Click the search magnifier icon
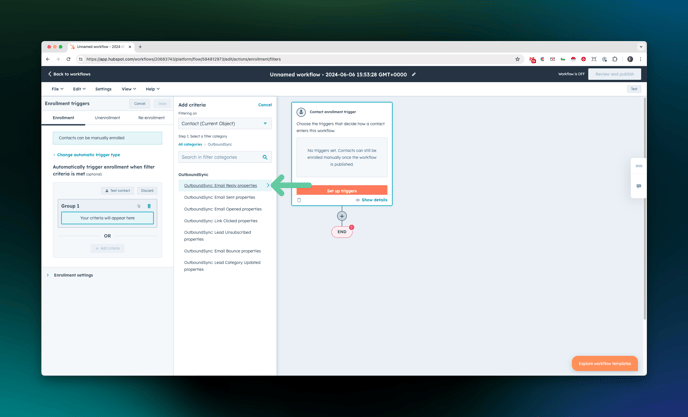Screen dimensions: 688x417 click(x=265, y=157)
